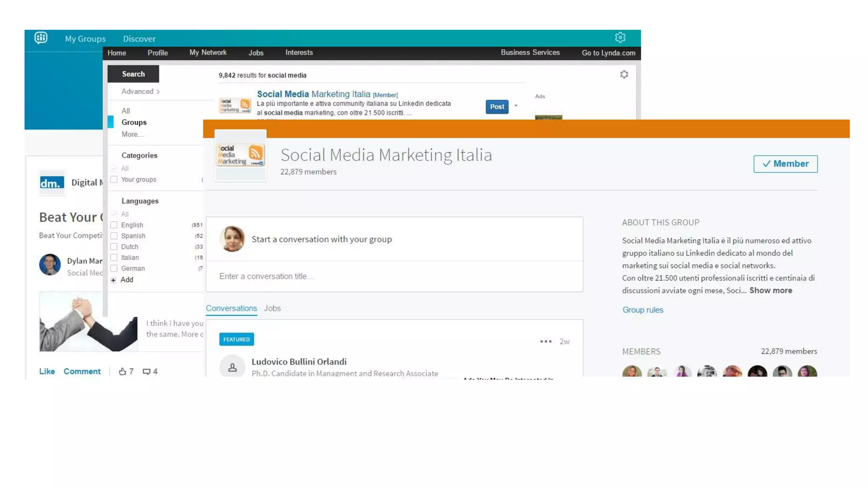868x488 pixels.
Task: Click the Social Media Marketing Italia group logo
Action: tap(240, 155)
